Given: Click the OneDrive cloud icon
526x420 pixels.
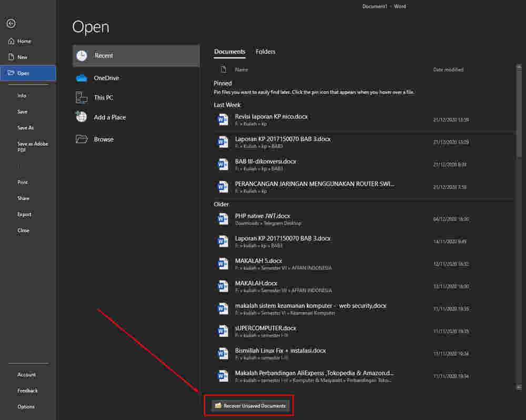Looking at the screenshot, I should (x=82, y=78).
